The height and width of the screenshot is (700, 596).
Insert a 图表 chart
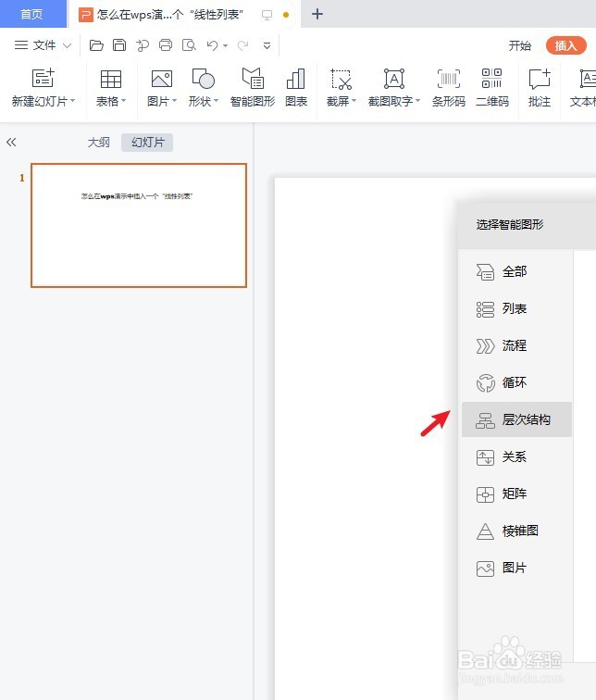coord(296,87)
